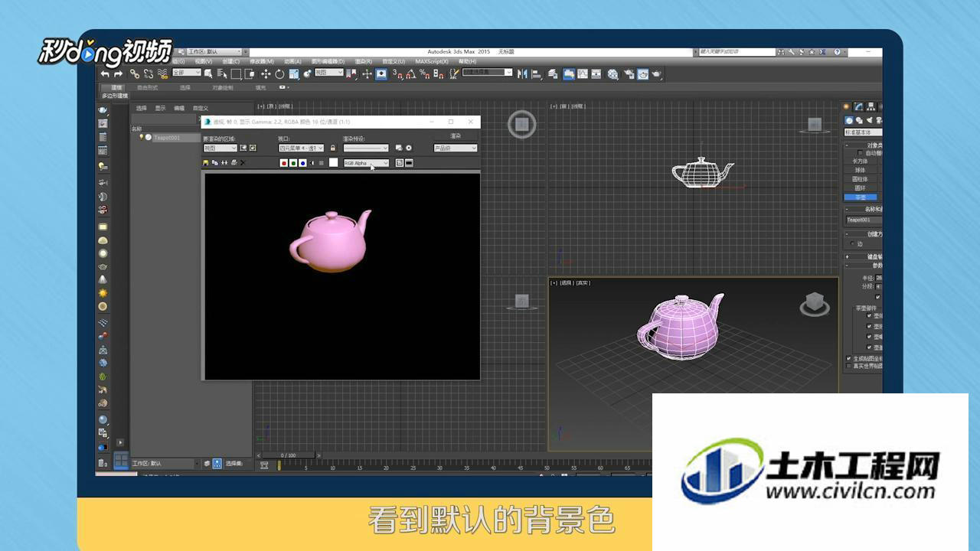Click the animation time slider 0/100
Image resolution: width=980 pixels, height=551 pixels.
288,455
